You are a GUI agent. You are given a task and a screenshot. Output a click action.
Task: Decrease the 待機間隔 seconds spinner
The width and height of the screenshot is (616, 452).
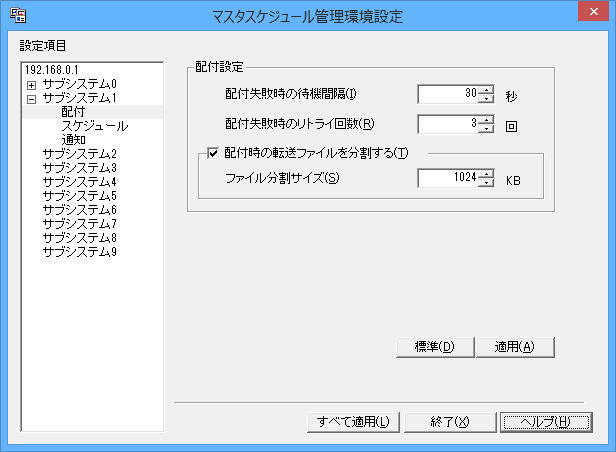(x=486, y=99)
